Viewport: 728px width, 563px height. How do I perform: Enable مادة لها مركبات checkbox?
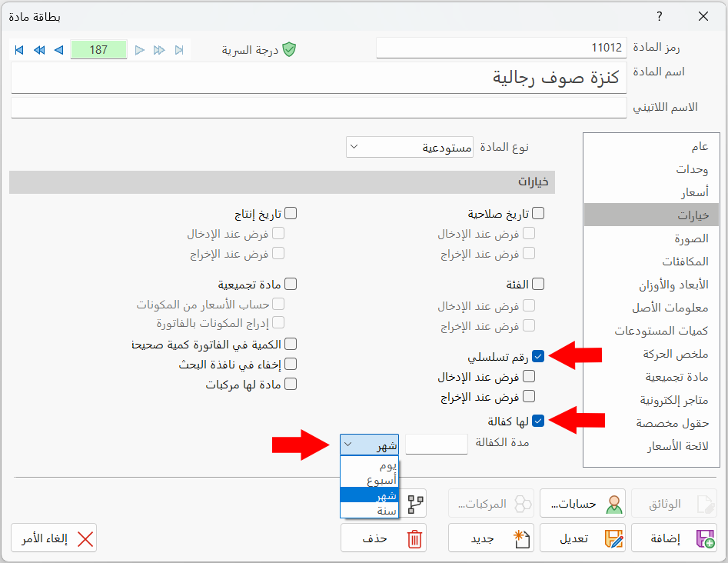click(x=290, y=384)
